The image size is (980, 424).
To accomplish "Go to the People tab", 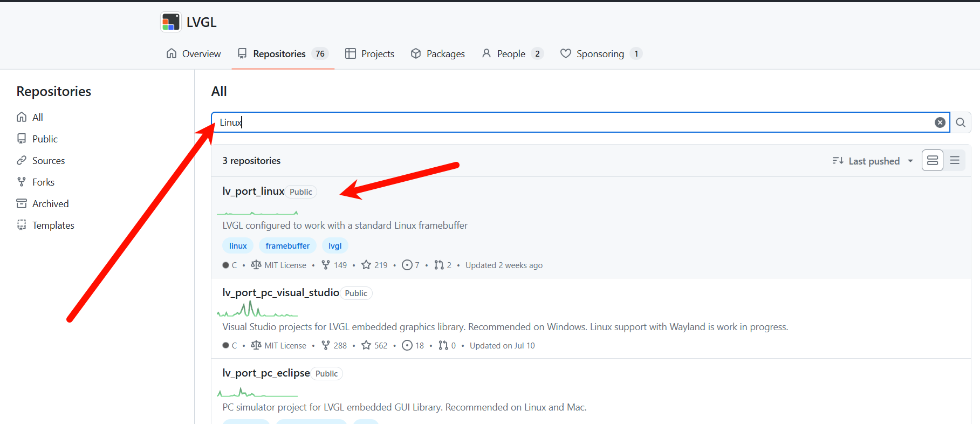I will (x=512, y=53).
